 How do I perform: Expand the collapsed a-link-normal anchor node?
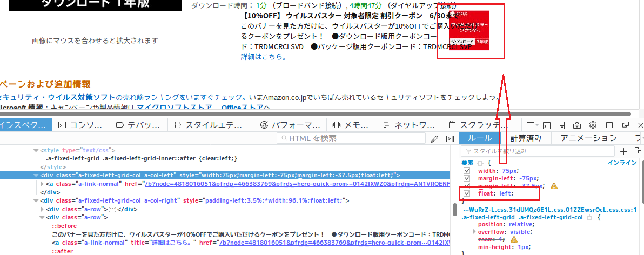pos(43,184)
